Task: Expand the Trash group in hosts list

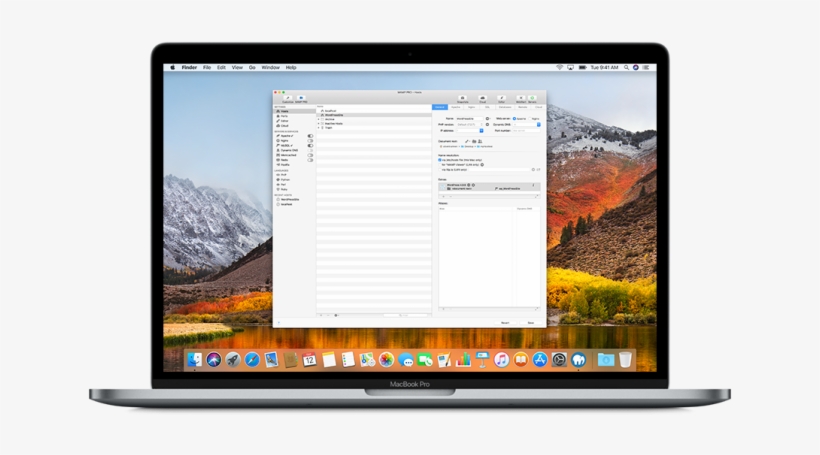Action: [x=318, y=128]
